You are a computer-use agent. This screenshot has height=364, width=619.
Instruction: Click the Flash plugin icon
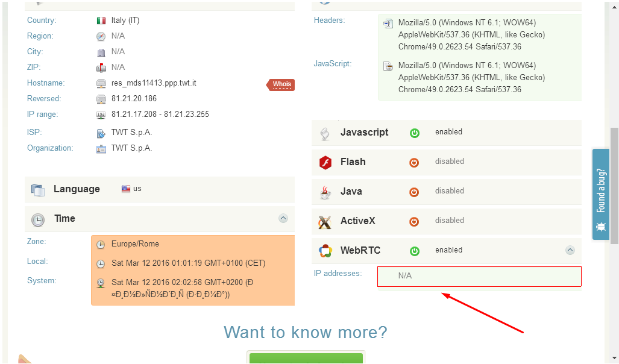click(x=325, y=162)
